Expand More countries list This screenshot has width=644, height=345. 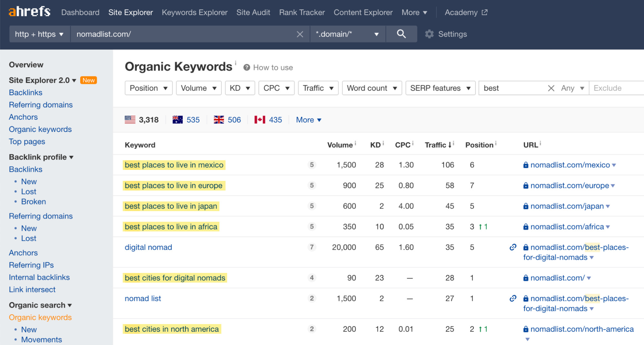point(308,120)
